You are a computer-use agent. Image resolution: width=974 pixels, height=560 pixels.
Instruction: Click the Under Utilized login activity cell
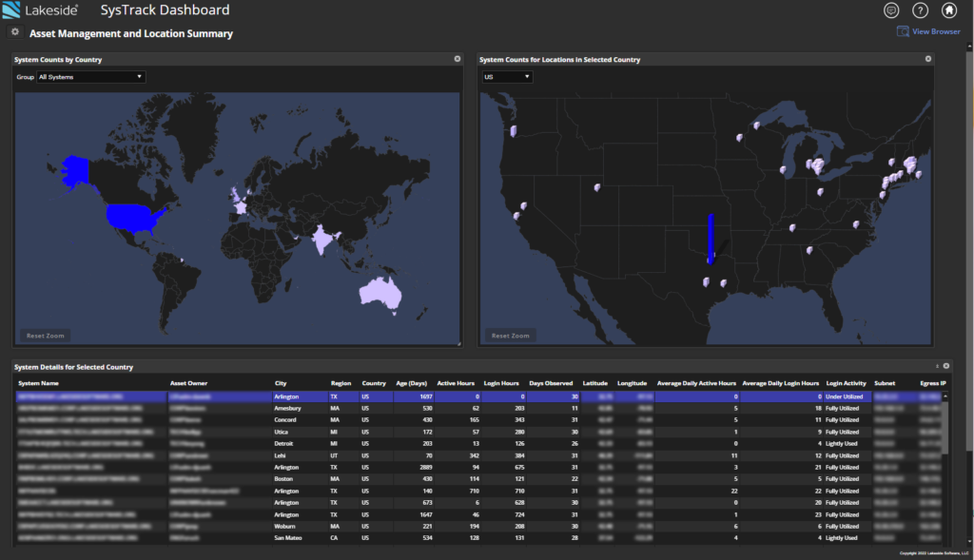(845, 396)
